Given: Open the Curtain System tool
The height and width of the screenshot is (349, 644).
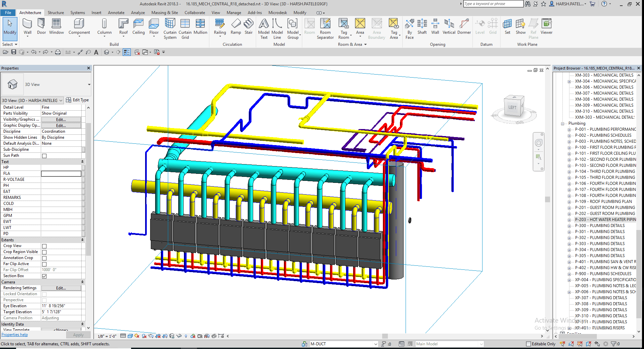Looking at the screenshot, I should (x=170, y=29).
